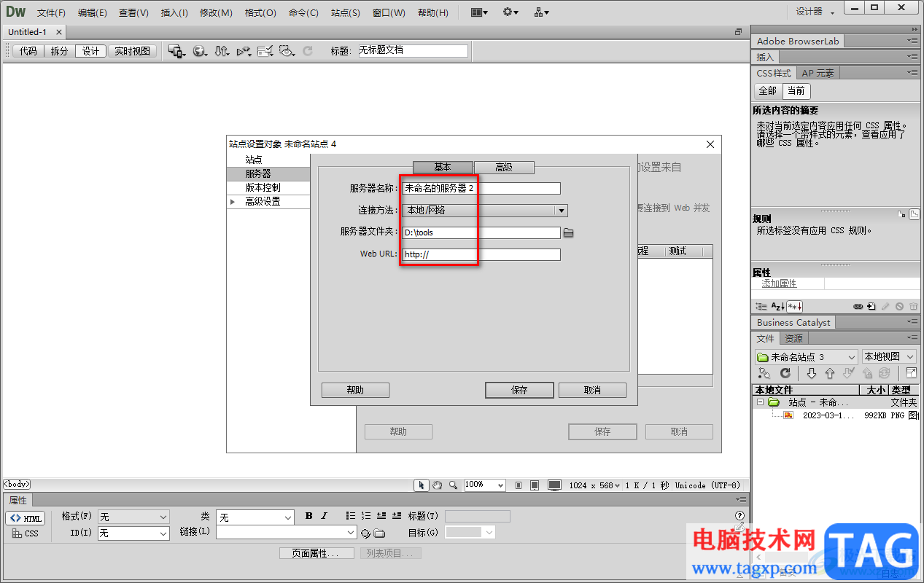Click the show category view icon in CSS panel

[x=761, y=307]
